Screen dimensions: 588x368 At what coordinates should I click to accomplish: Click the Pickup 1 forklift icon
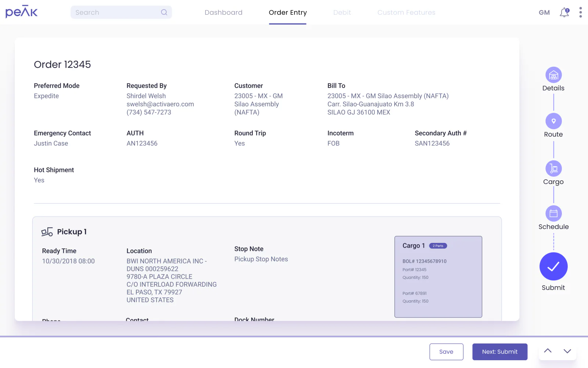point(47,232)
